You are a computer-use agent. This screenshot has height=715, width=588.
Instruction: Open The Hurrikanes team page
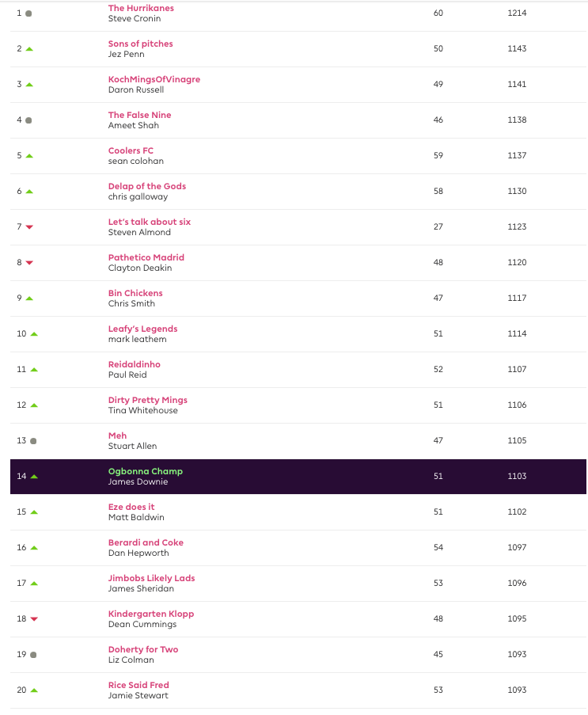click(141, 8)
